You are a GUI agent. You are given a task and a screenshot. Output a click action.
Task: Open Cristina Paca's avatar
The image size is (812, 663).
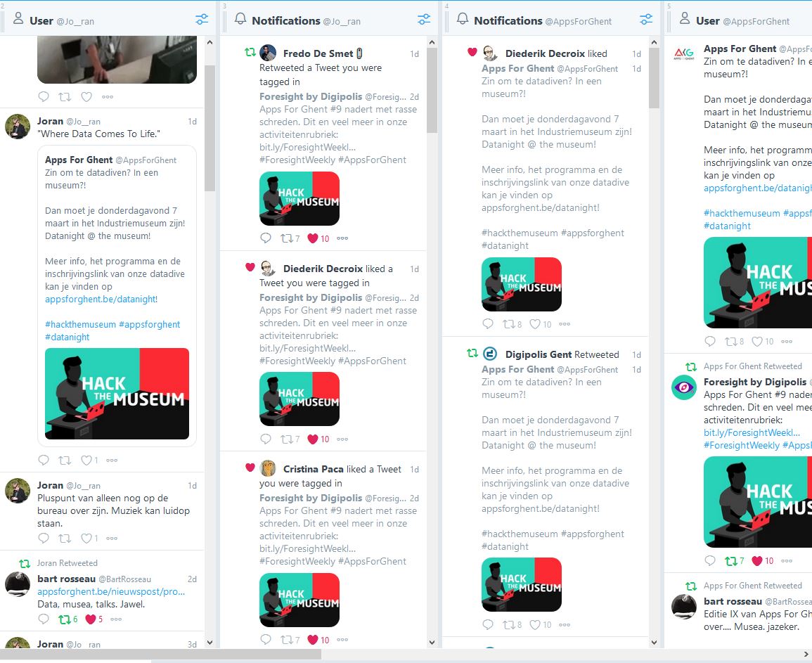point(268,468)
